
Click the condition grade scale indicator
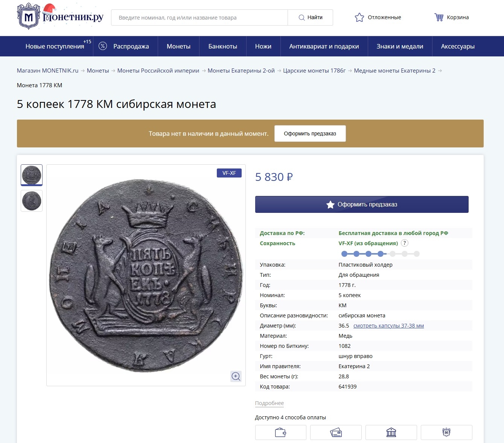(x=380, y=254)
